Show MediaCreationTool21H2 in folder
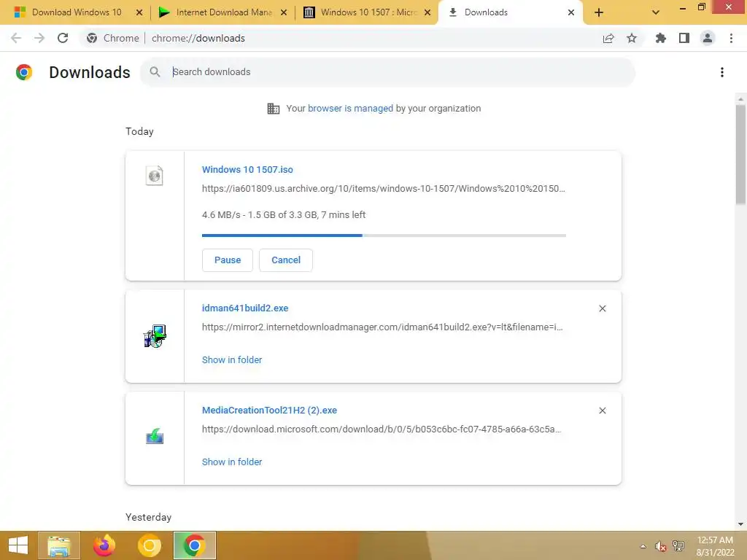747x560 pixels. coord(231,462)
